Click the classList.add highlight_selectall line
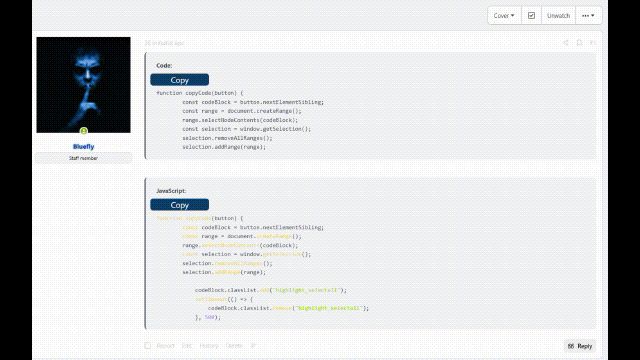 point(271,290)
